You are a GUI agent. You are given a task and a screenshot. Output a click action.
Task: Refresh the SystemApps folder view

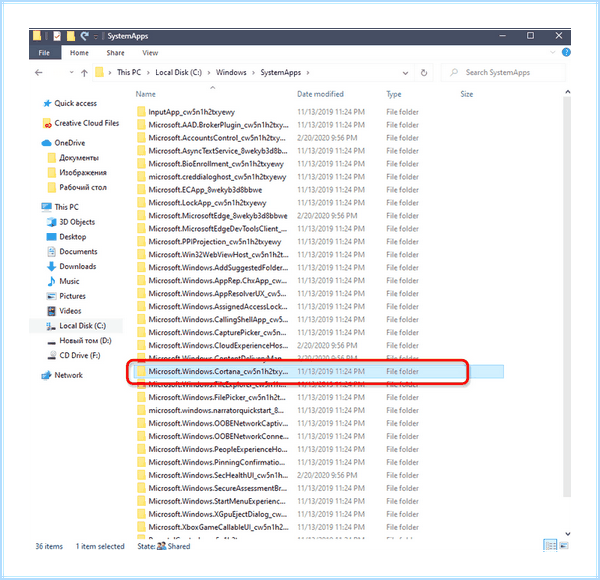point(424,73)
